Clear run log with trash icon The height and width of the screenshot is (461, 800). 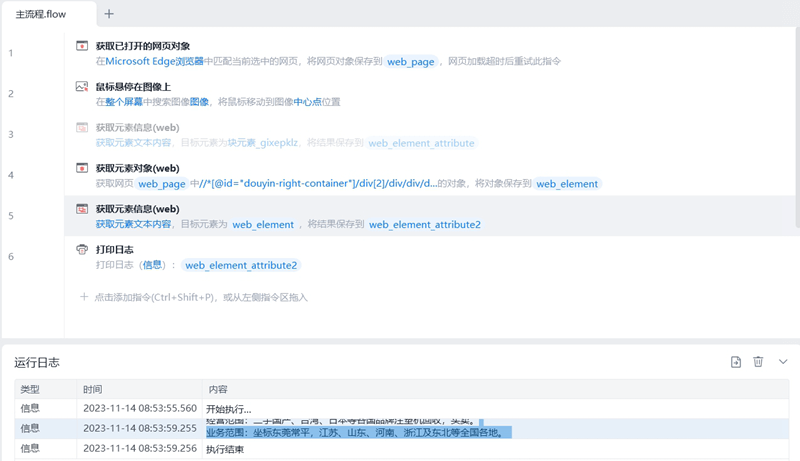click(758, 362)
